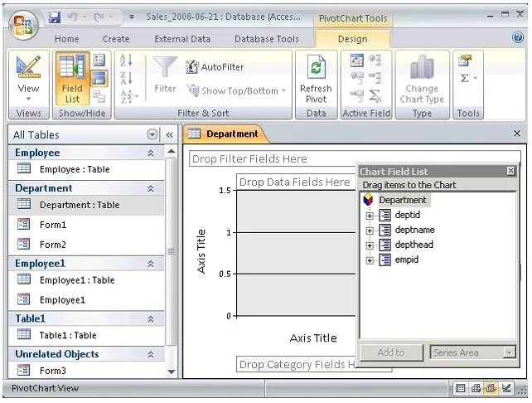Select the Design ribbon tab
This screenshot has width=532, height=403.
352,39
